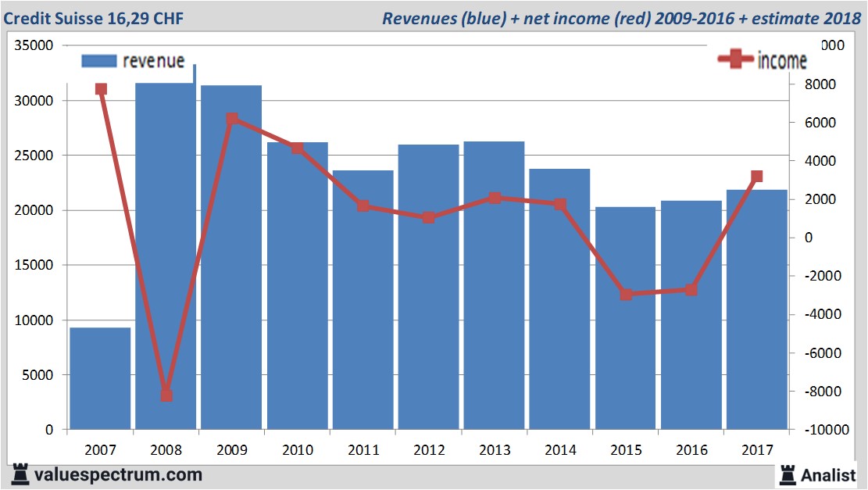The width and height of the screenshot is (868, 490).
Task: Click the 2008 income data point
Action: (166, 395)
